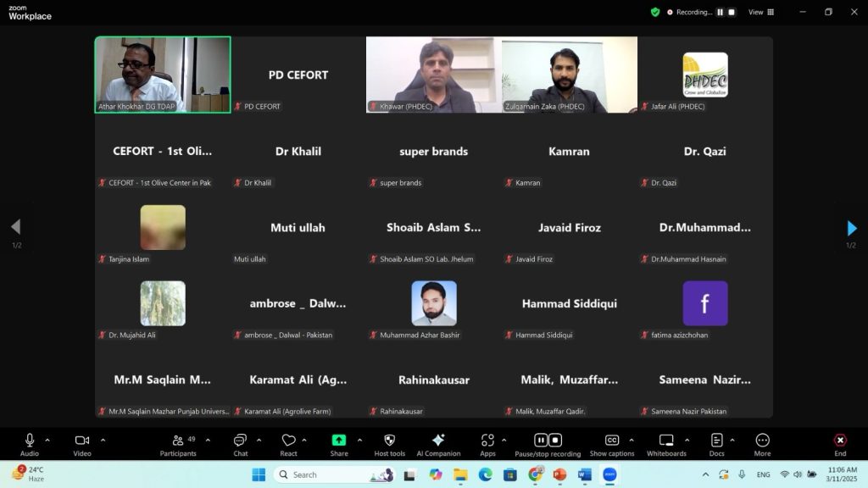Open the More options menu
The image size is (868, 488).
point(762,441)
